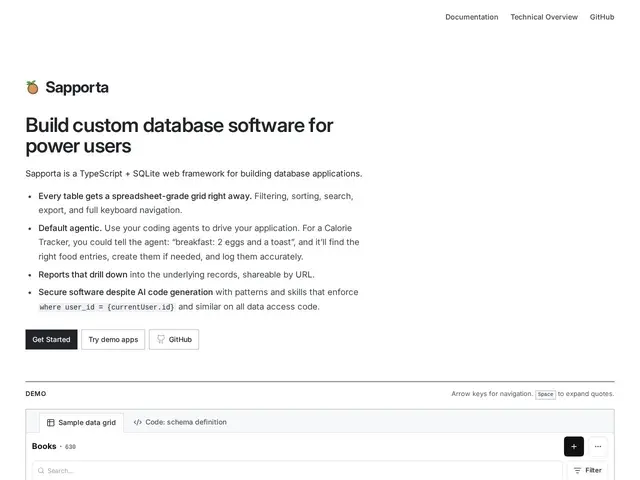Open the Documentation nav link
This screenshot has width=640, height=480.
point(471,17)
